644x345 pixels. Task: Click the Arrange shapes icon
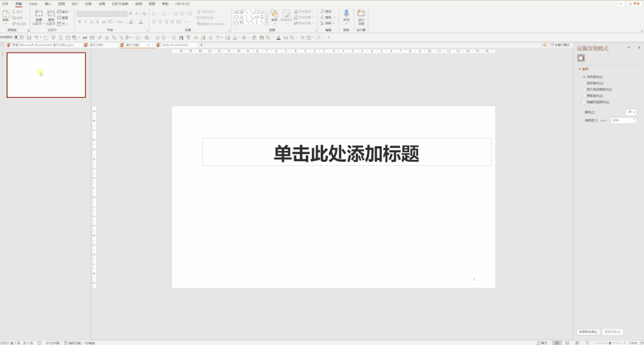click(x=274, y=14)
